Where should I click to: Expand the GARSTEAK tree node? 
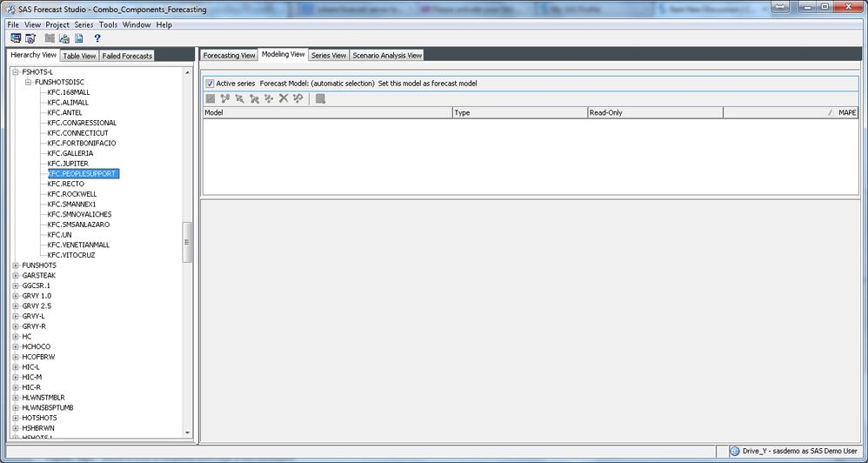(16, 275)
